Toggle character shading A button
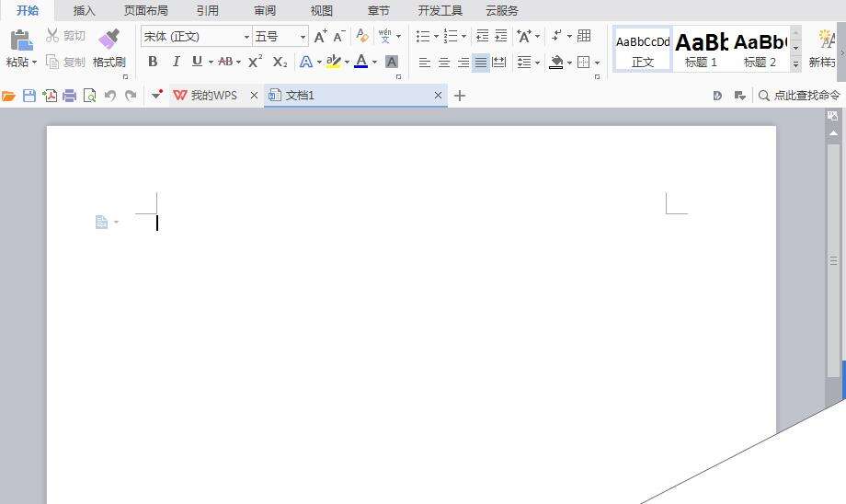846x504 pixels. point(392,62)
